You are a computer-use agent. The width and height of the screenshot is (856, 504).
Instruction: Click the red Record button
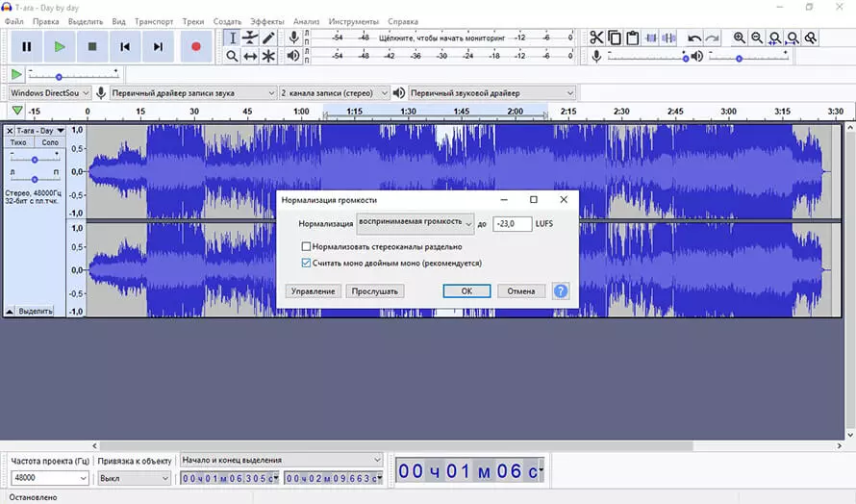point(196,47)
